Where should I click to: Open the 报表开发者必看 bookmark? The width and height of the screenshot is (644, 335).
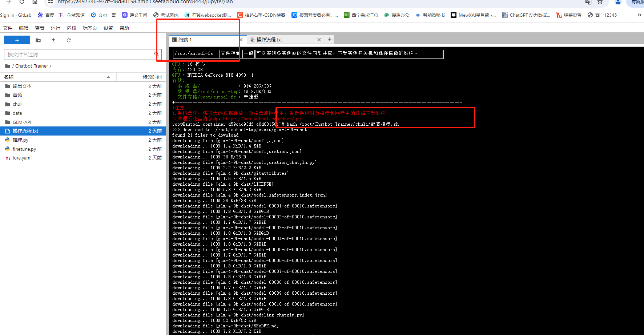point(315,15)
